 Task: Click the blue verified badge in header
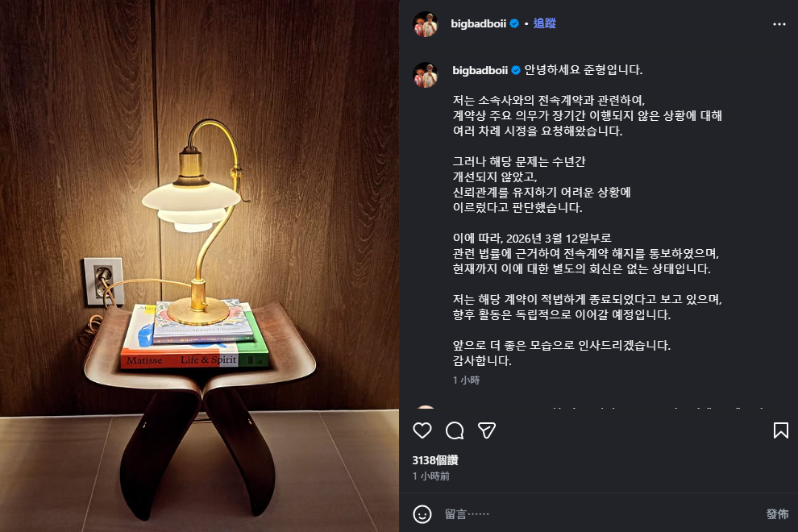514,23
